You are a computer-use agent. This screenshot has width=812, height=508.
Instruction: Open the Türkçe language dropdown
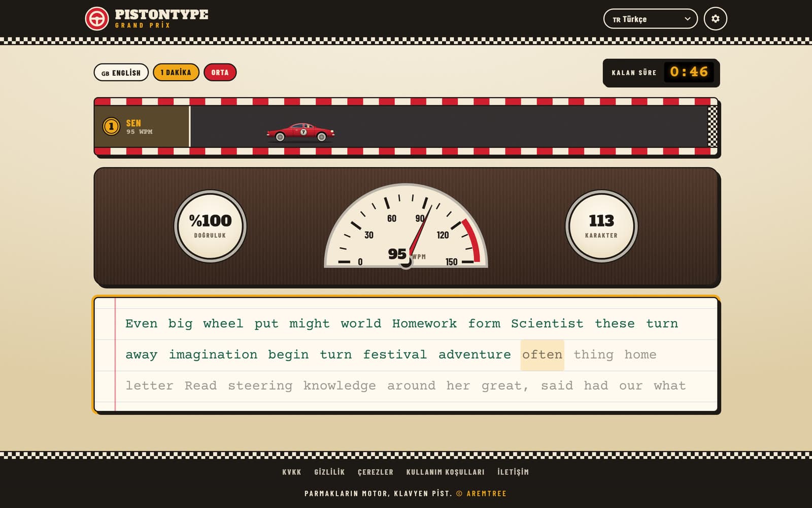tap(650, 19)
